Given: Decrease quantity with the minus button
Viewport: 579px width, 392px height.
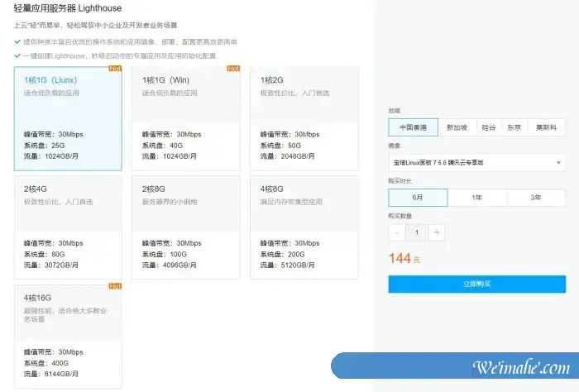Looking at the screenshot, I should tap(397, 232).
